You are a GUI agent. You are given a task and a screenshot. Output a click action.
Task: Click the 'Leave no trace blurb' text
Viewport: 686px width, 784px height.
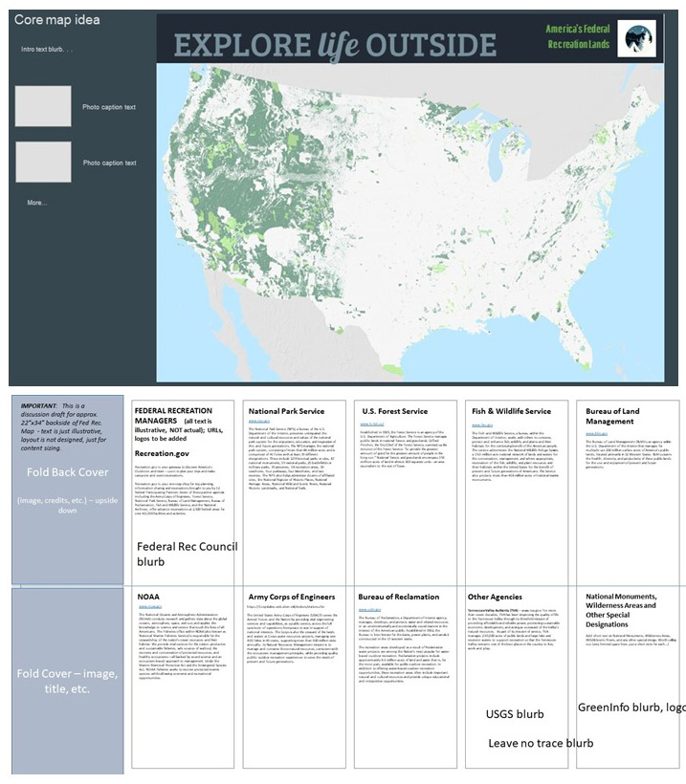[x=541, y=743]
